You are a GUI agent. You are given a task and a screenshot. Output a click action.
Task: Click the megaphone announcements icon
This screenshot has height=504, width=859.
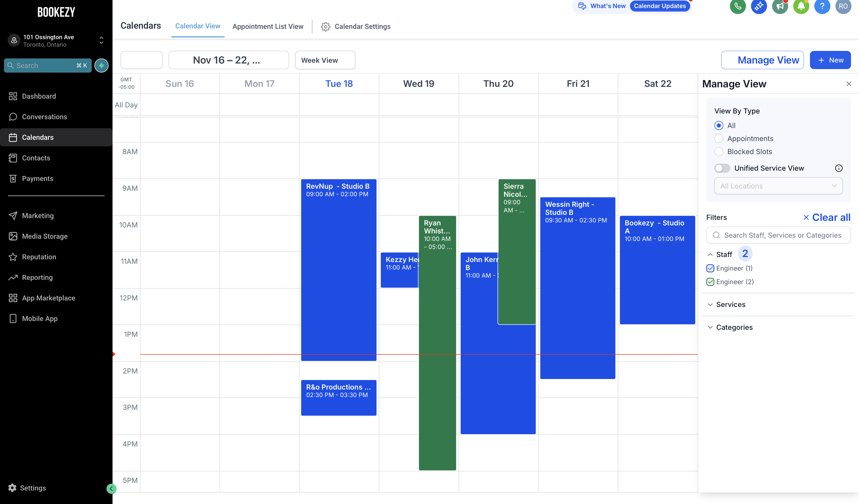780,6
